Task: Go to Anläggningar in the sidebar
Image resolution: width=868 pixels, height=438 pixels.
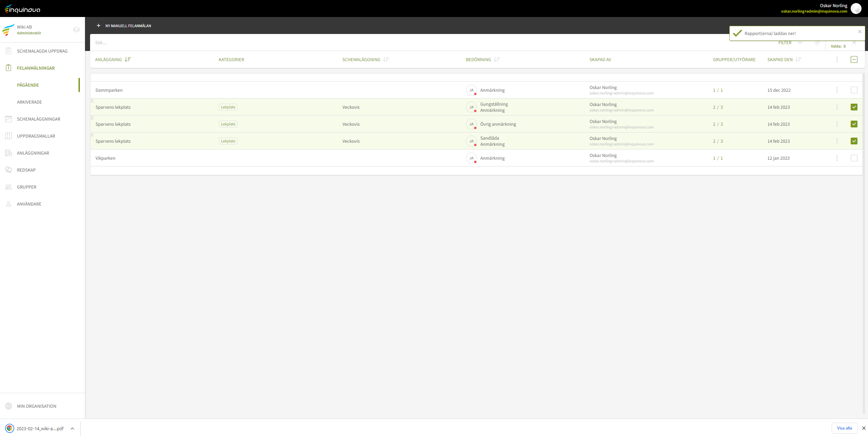Action: [33, 153]
